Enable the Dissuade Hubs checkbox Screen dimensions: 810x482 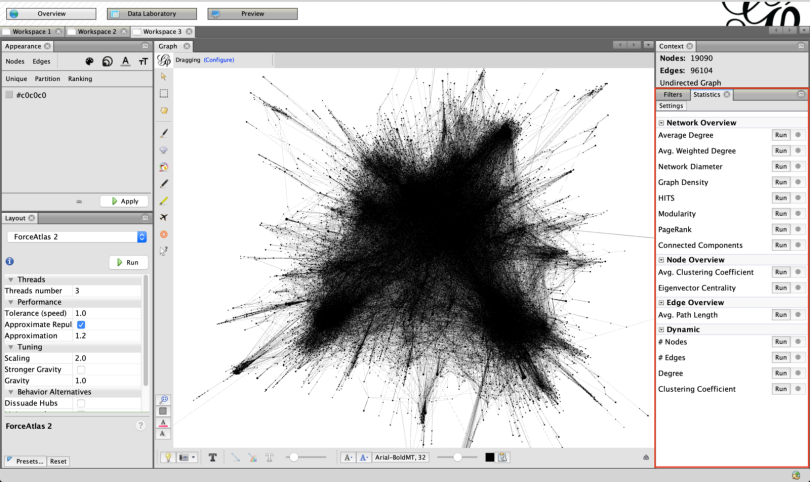point(81,403)
